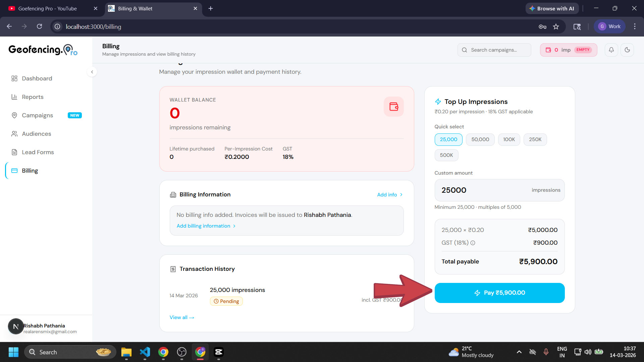Click the Geofencing.Pro logo
Screen dimensions: 644x362
(x=42, y=50)
